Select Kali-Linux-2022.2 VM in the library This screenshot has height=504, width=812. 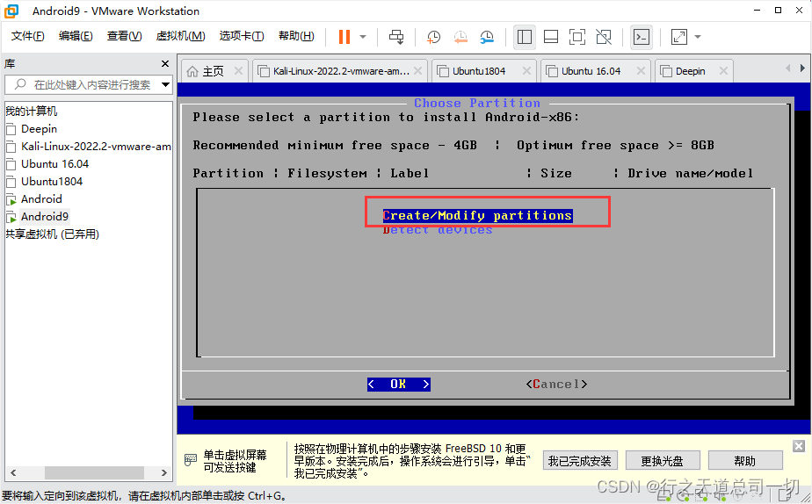tap(96, 147)
